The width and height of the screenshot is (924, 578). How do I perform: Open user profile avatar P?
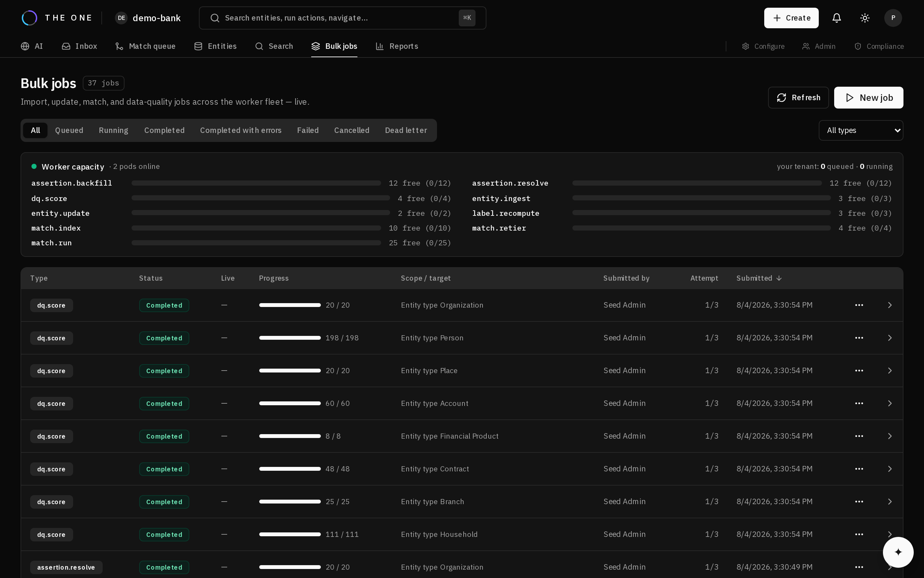tap(893, 18)
